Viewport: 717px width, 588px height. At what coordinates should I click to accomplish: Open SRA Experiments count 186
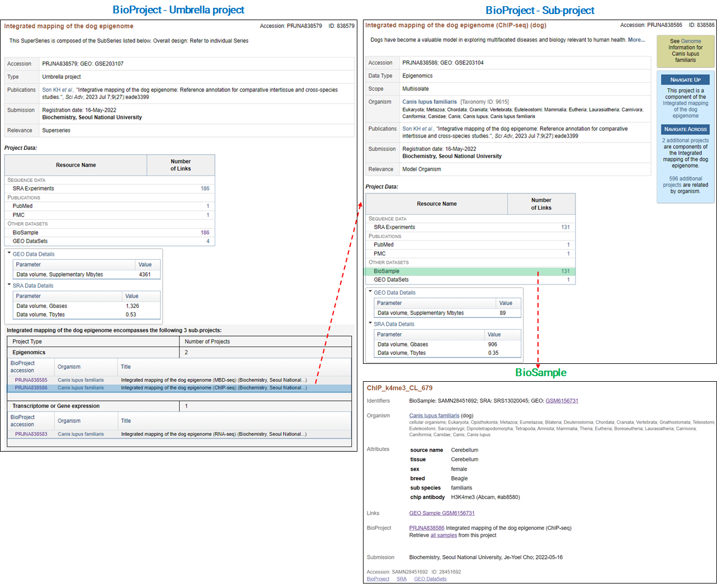click(x=205, y=188)
